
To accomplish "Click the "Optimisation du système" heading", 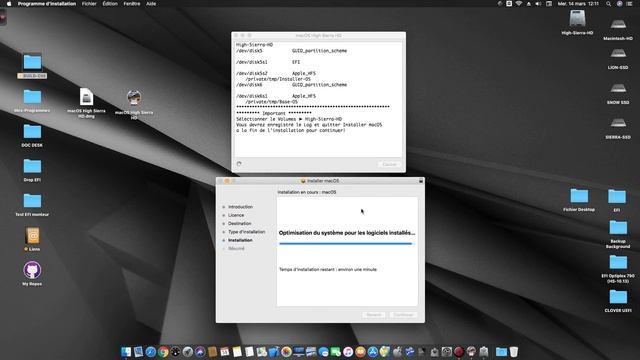I will coord(347,233).
